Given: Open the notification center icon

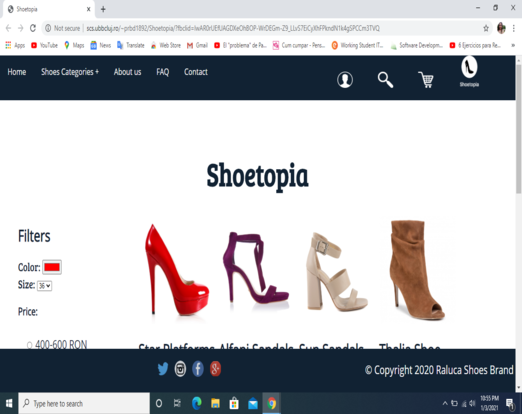Looking at the screenshot, I should tap(510, 403).
